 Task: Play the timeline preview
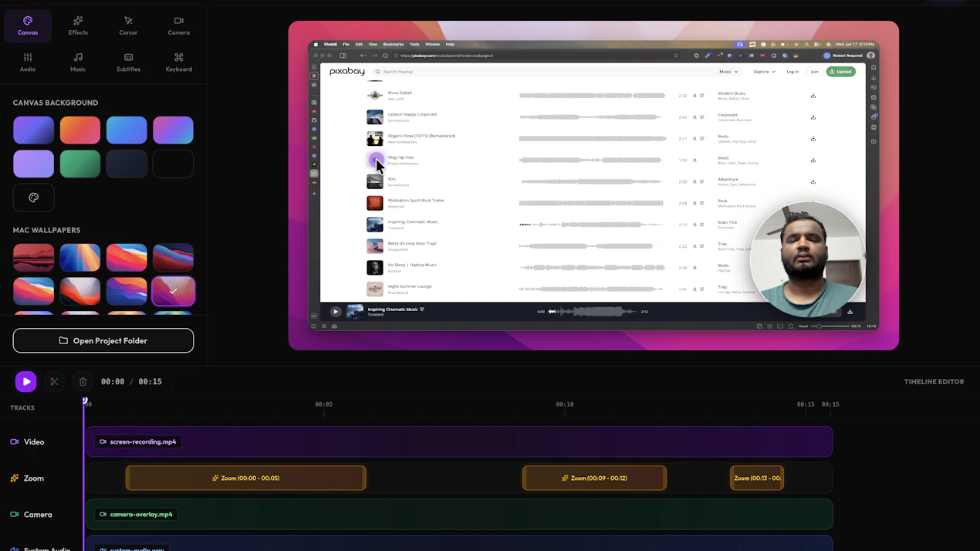[x=26, y=381]
